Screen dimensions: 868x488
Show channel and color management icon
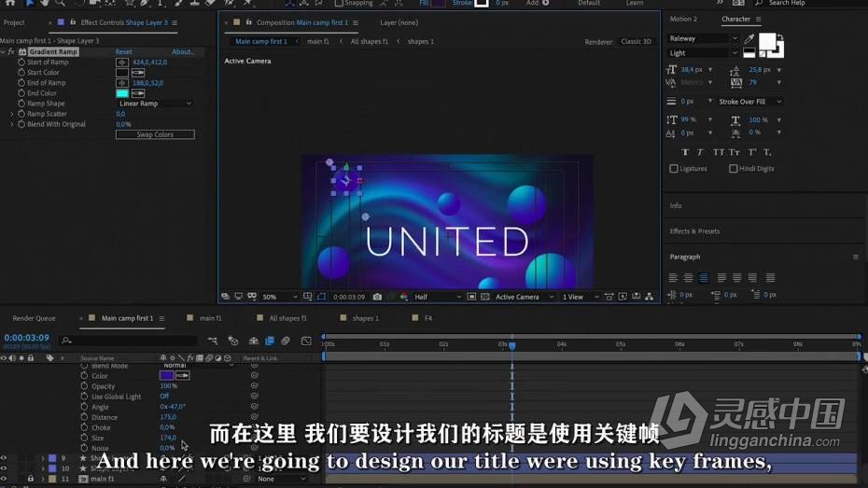(403, 297)
